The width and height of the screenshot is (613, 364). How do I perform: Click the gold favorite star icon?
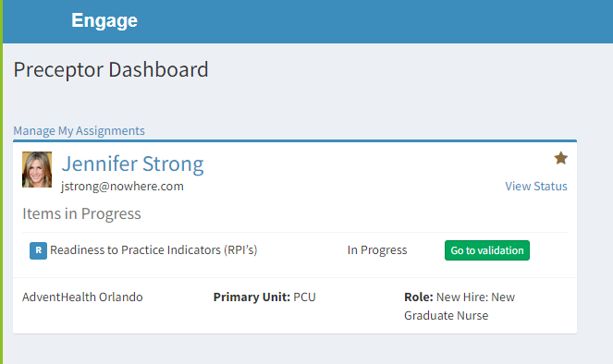click(x=560, y=158)
